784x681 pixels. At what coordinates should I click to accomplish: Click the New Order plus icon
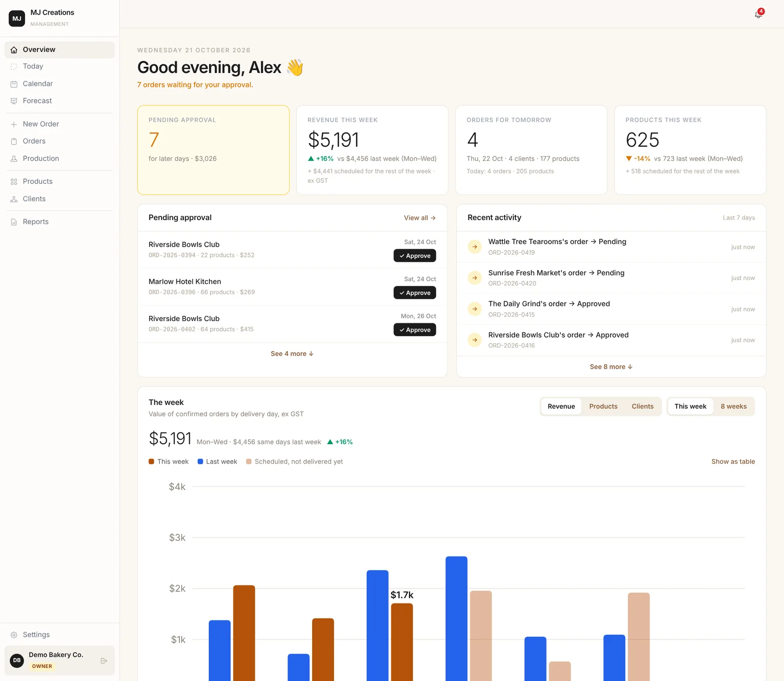14,125
